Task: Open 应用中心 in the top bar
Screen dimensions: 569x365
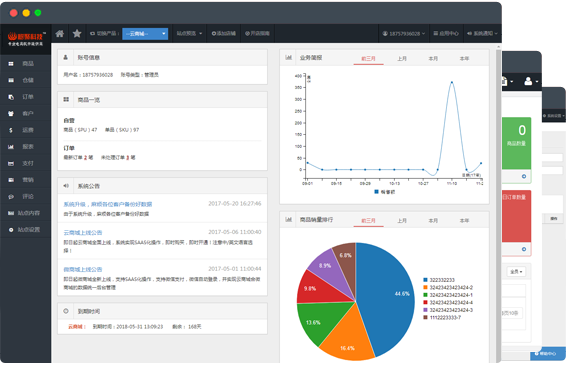Action: tap(446, 33)
